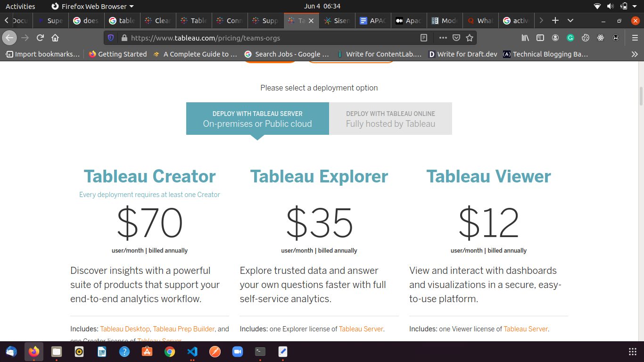Open Activities overview
Viewport: 644px width, 362px height.
click(20, 6)
